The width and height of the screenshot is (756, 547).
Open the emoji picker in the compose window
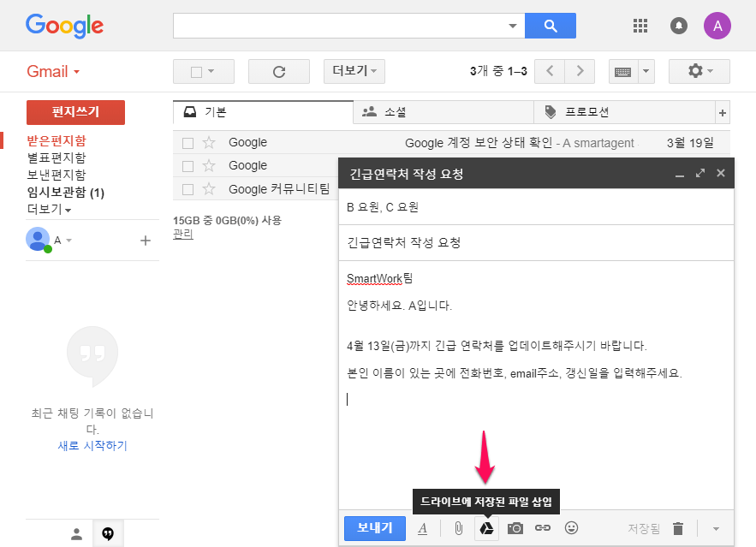(x=570, y=528)
